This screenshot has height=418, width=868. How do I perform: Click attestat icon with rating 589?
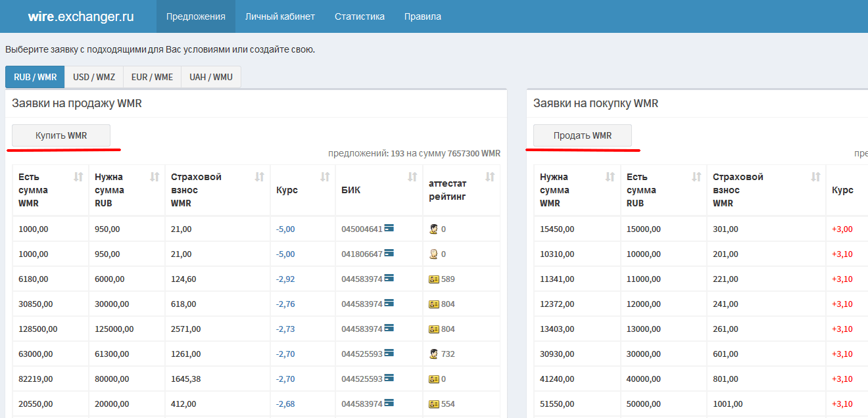click(434, 279)
